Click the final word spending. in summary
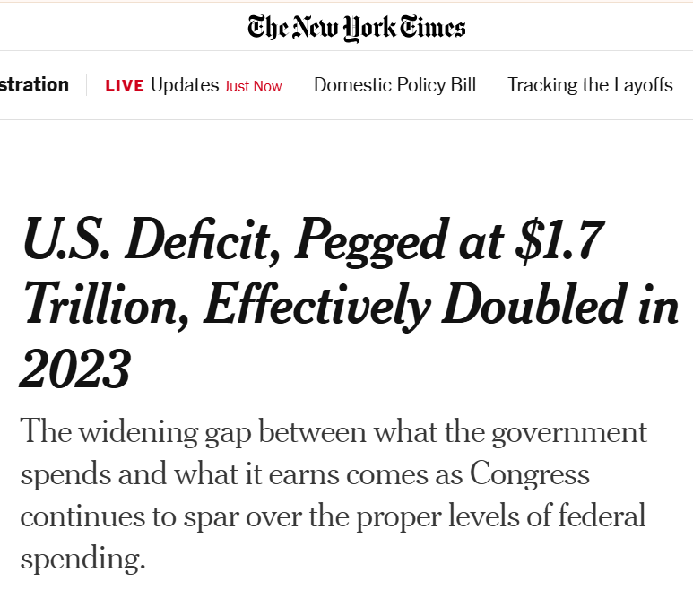Screen dimensions: 693x616 82,560
